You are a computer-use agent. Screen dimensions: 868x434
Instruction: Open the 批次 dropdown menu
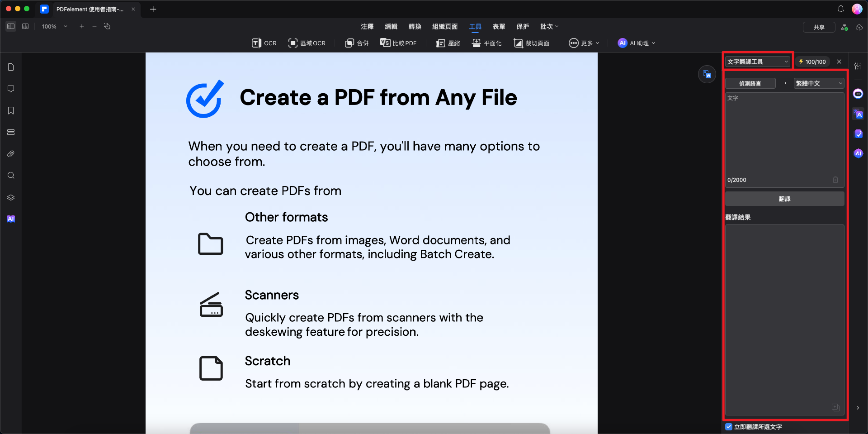[x=549, y=27]
